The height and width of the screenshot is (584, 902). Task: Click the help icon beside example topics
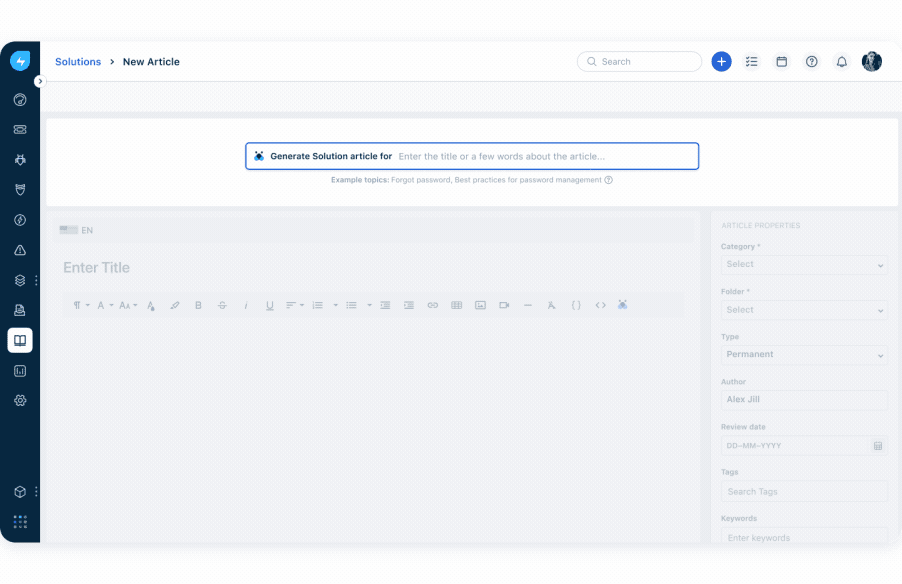tap(609, 180)
